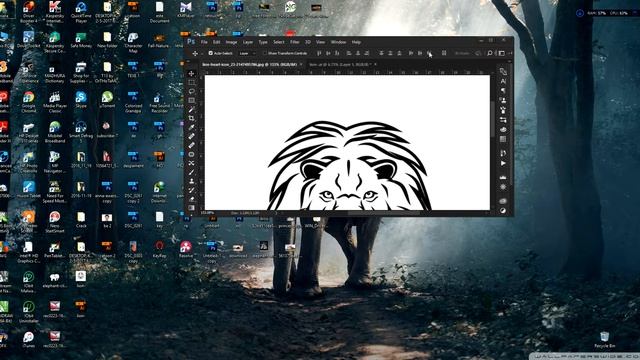Viewport: 640px width, 360px height.
Task: Open the Image menu
Action: [231, 42]
